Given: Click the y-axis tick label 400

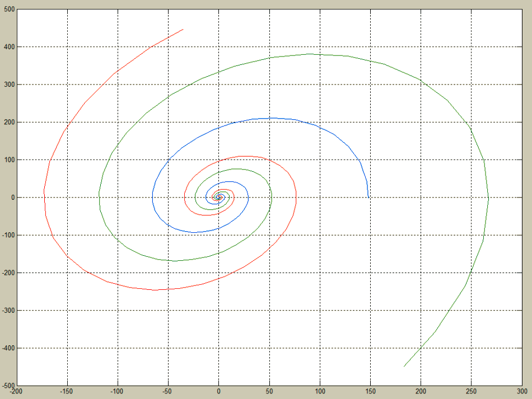Looking at the screenshot, I should pyautogui.click(x=10, y=47).
